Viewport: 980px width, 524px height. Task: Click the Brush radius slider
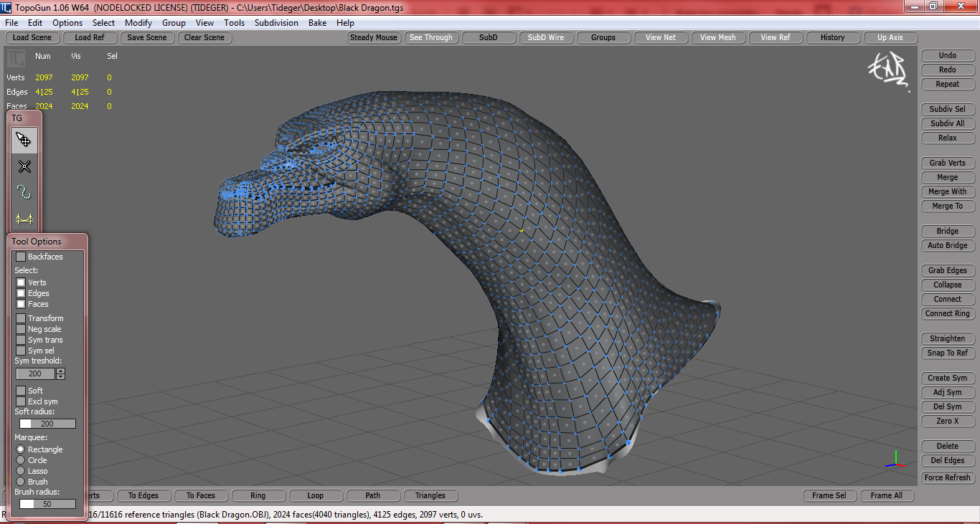tap(47, 504)
